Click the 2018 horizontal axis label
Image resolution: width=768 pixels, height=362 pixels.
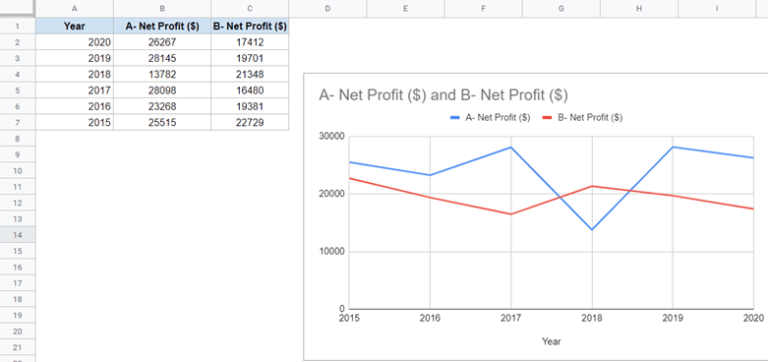pyautogui.click(x=592, y=318)
